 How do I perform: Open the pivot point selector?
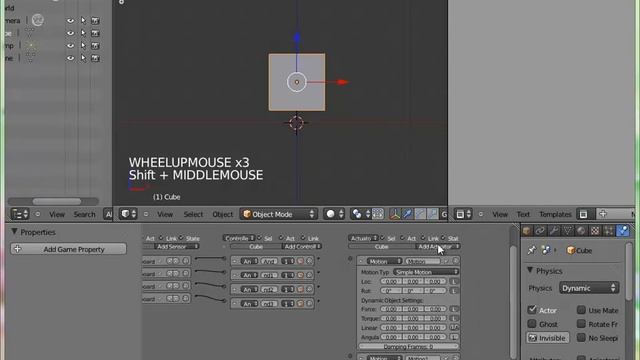[x=360, y=214]
